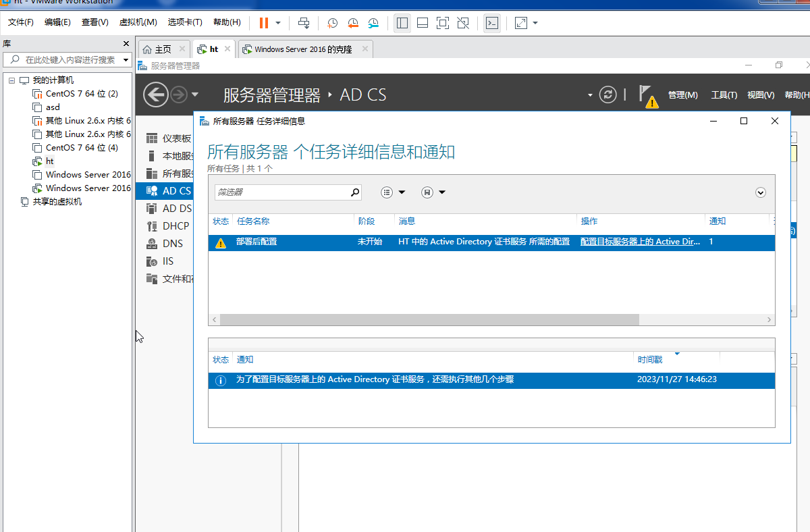Click the stretch guest display icon
The image size is (810, 532).
521,23
